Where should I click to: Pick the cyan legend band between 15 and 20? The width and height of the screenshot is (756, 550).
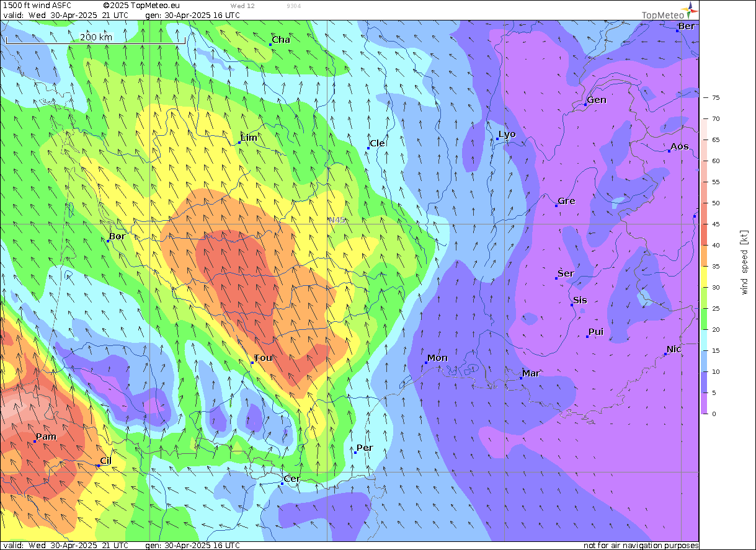coord(705,340)
